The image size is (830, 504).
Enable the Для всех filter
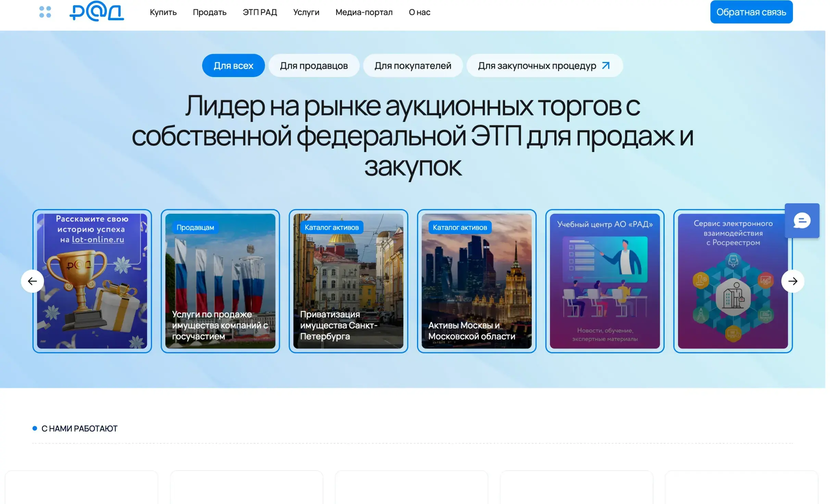[x=233, y=65]
